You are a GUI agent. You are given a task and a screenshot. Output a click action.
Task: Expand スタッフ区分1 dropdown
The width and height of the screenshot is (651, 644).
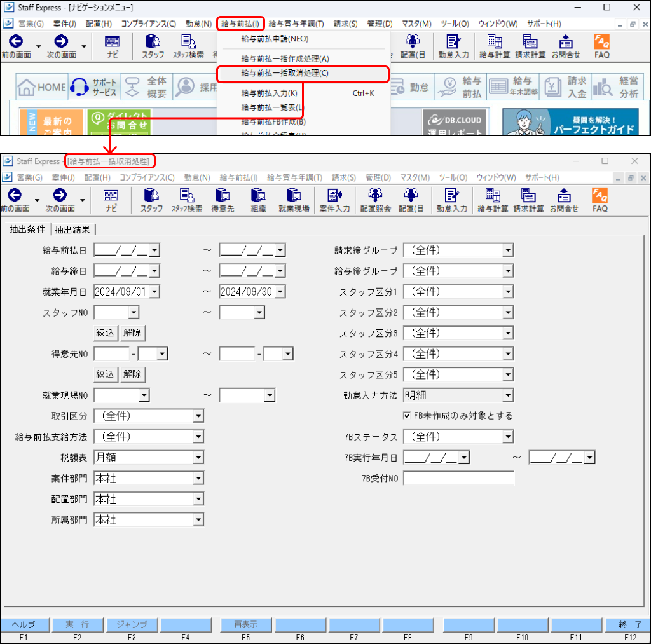[508, 292]
